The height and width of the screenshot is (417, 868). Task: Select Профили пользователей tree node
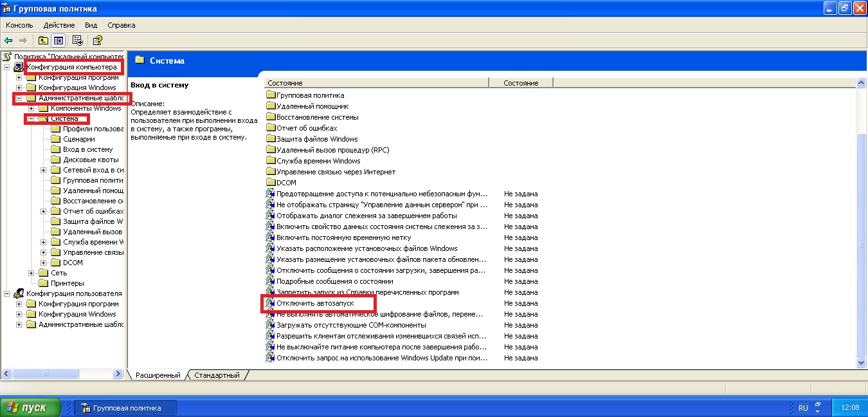[93, 129]
